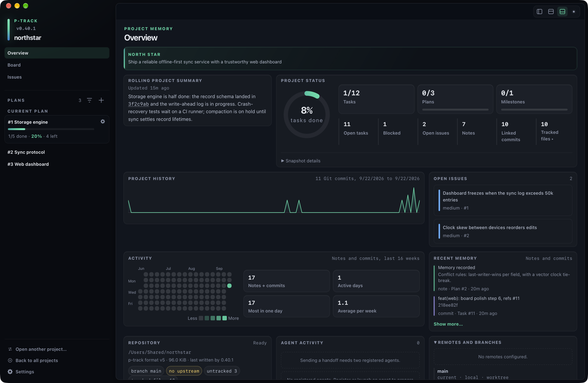Select the highlighted bottom-split layout icon

pyautogui.click(x=562, y=12)
